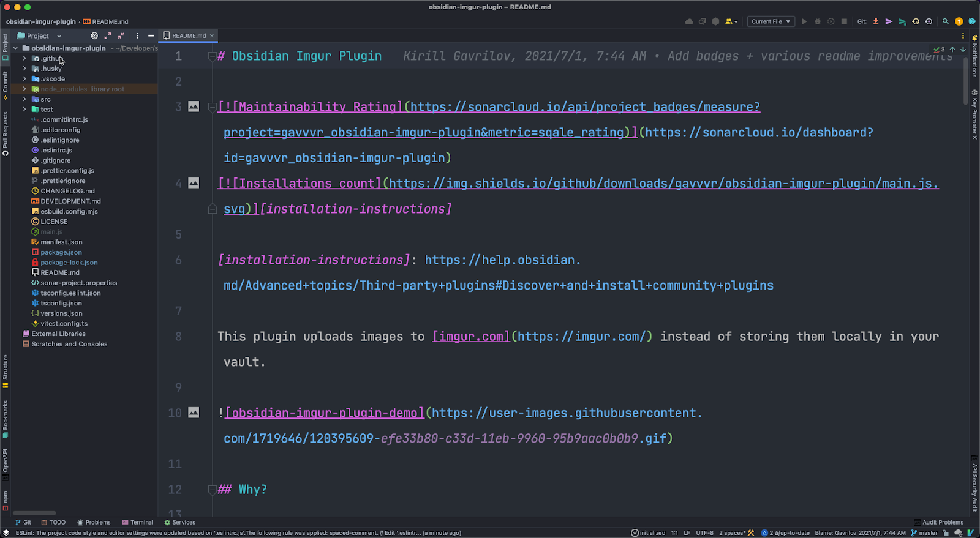Click the Collapse All icon in Project panel
980x538 pixels.
pyautogui.click(x=121, y=35)
